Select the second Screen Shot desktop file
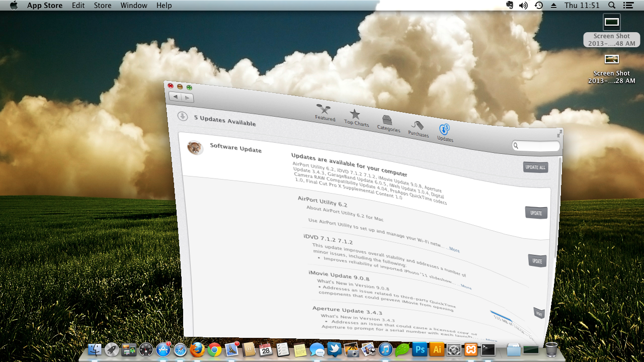Image resolution: width=644 pixels, height=362 pixels. tap(612, 69)
